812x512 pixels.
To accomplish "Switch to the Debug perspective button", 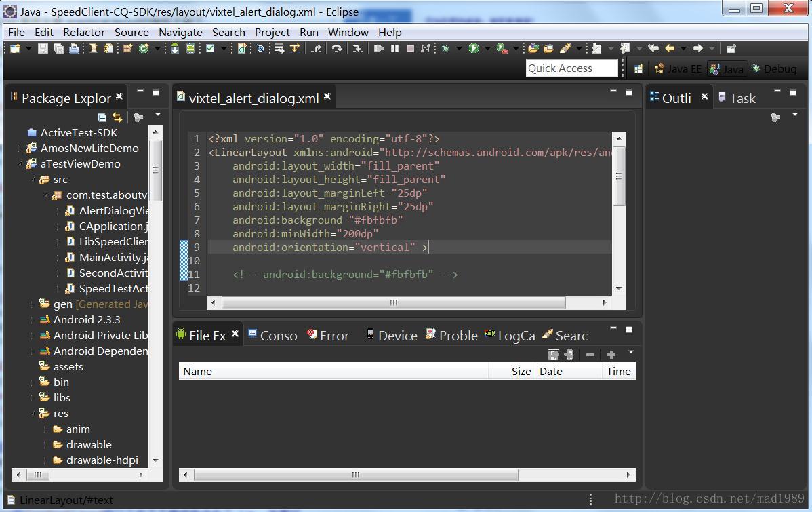I will (x=774, y=68).
